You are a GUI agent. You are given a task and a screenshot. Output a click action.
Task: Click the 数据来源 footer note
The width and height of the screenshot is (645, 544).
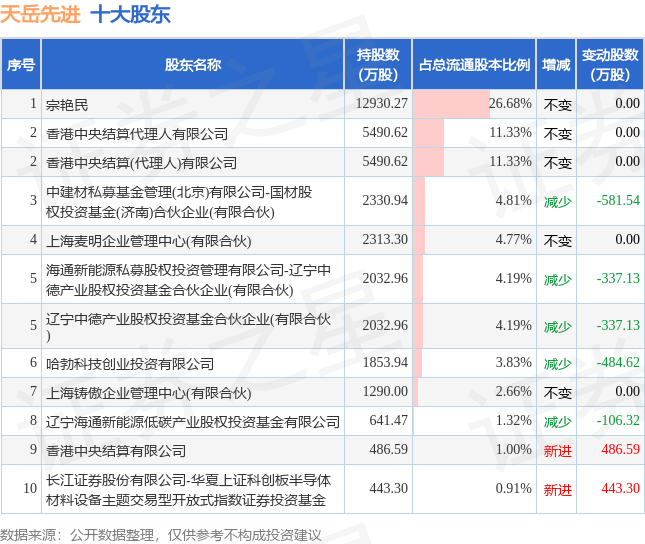click(x=160, y=535)
